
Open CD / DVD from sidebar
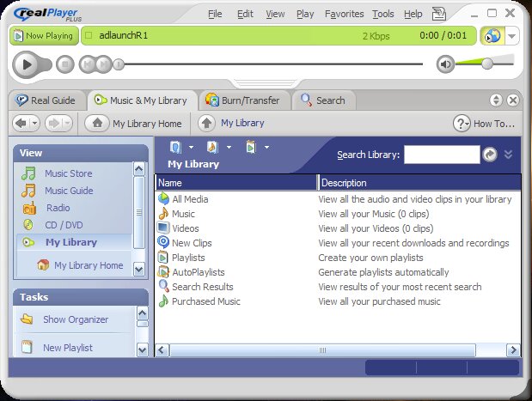[x=29, y=225]
